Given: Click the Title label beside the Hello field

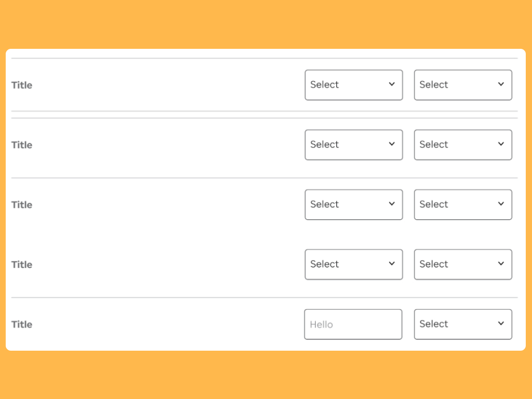Looking at the screenshot, I should 22,324.
